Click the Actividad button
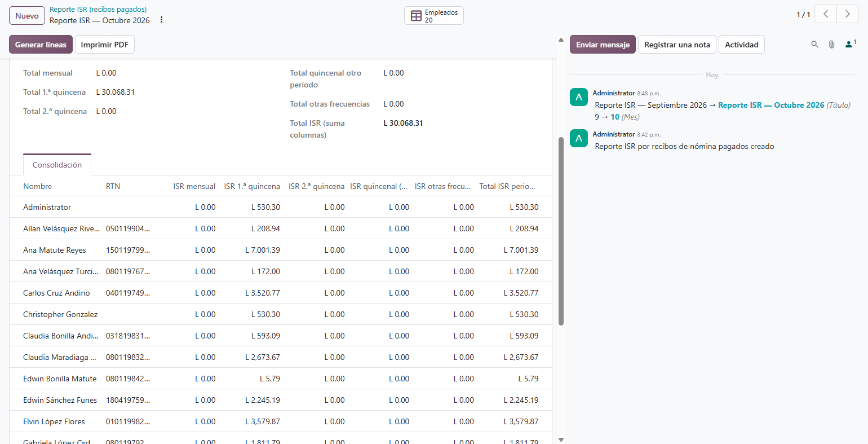 click(x=742, y=45)
